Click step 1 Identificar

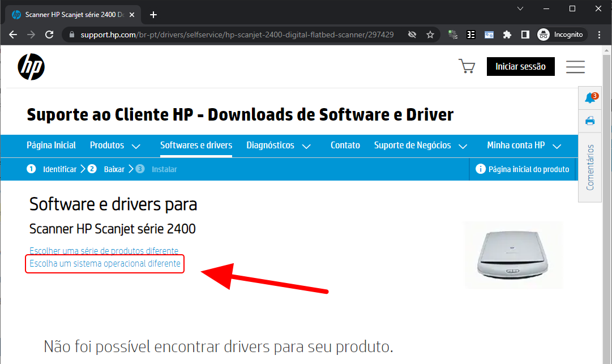pyautogui.click(x=52, y=169)
